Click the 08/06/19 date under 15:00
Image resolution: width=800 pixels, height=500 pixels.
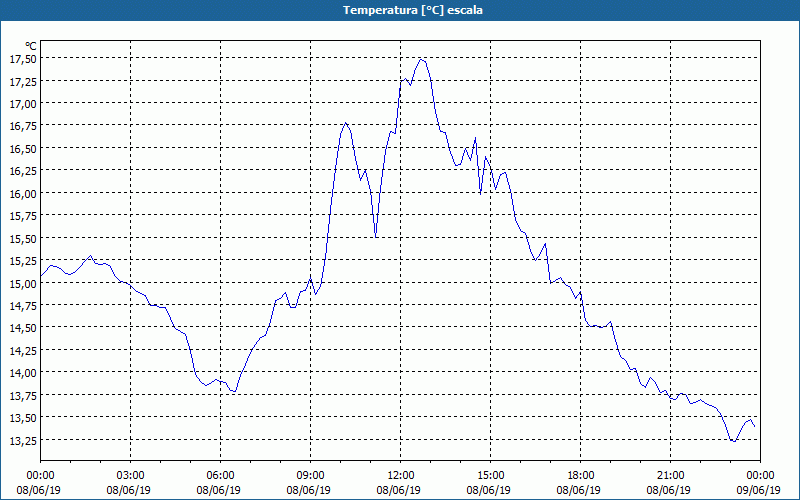tap(488, 490)
